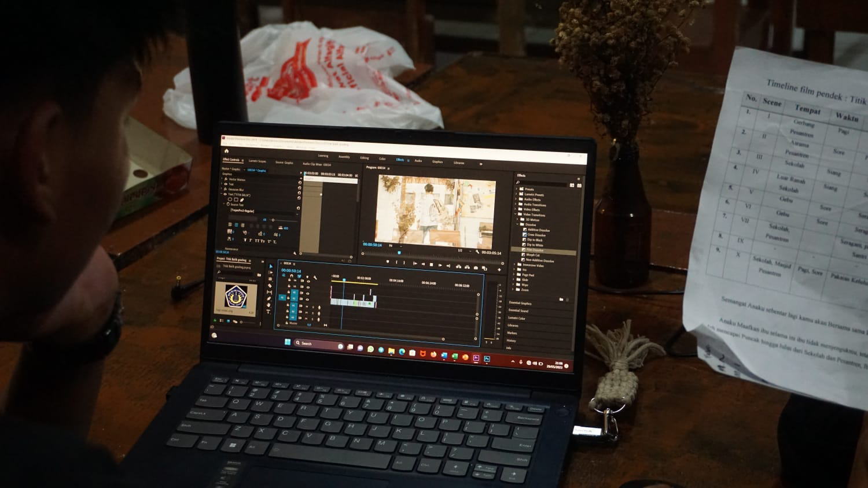The height and width of the screenshot is (488, 868).
Task: Switch to Editing workspace tab
Action: point(365,158)
